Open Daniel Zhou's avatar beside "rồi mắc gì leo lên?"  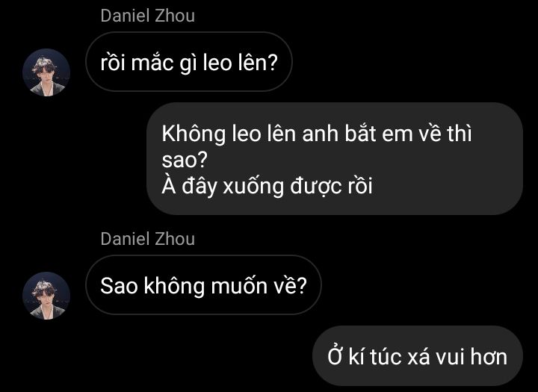pyautogui.click(x=46, y=72)
